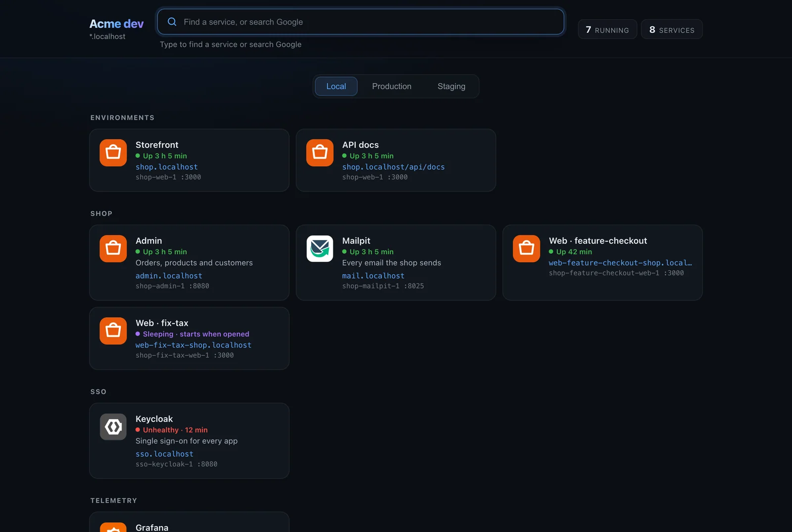
Task: Click the Keycloak card title
Action: coord(154,419)
